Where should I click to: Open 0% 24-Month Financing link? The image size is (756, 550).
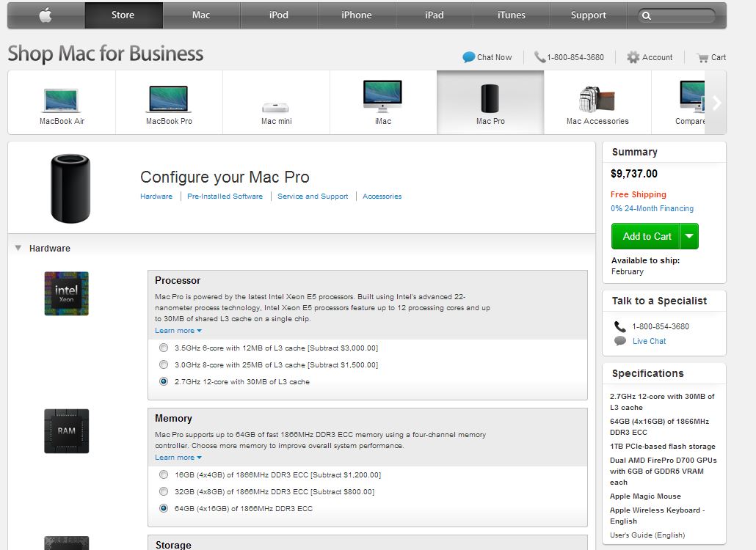point(652,208)
